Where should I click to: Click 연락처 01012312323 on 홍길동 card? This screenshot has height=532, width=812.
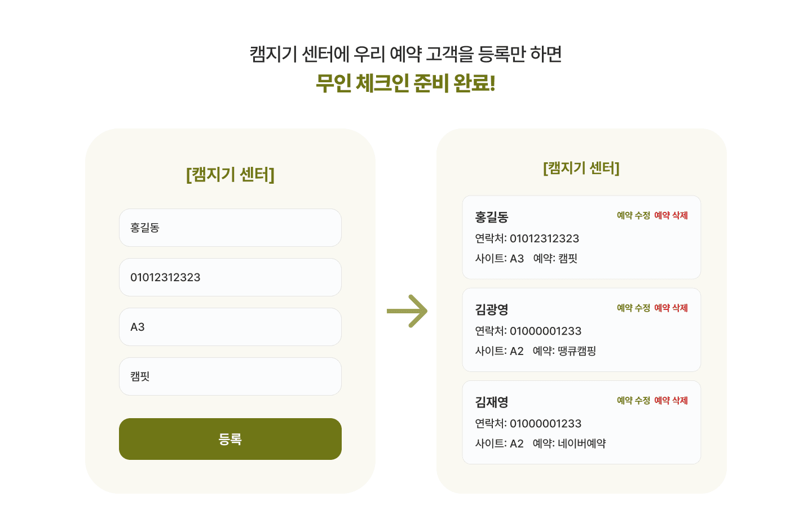click(x=527, y=238)
